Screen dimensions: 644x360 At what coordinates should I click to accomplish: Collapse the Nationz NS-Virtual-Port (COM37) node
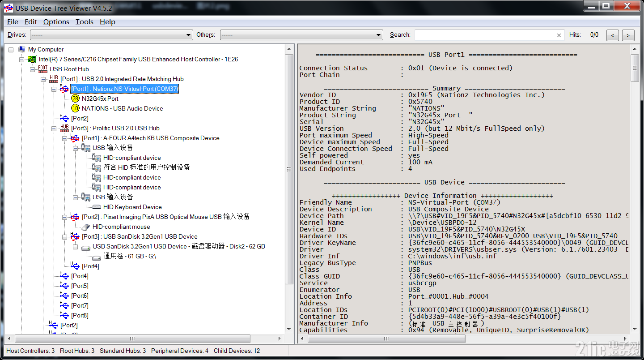(54, 89)
